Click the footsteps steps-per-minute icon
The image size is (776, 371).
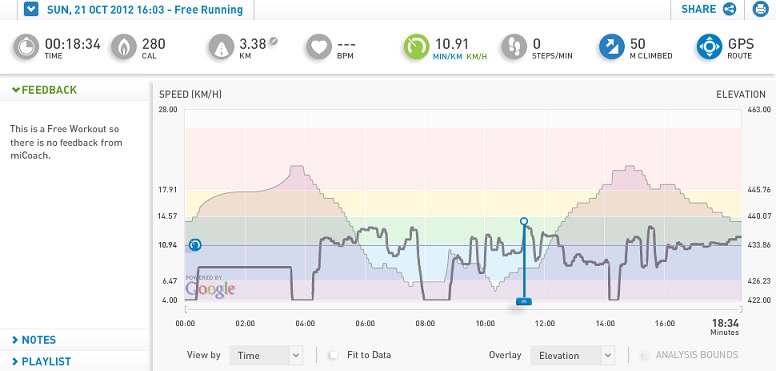(x=514, y=47)
